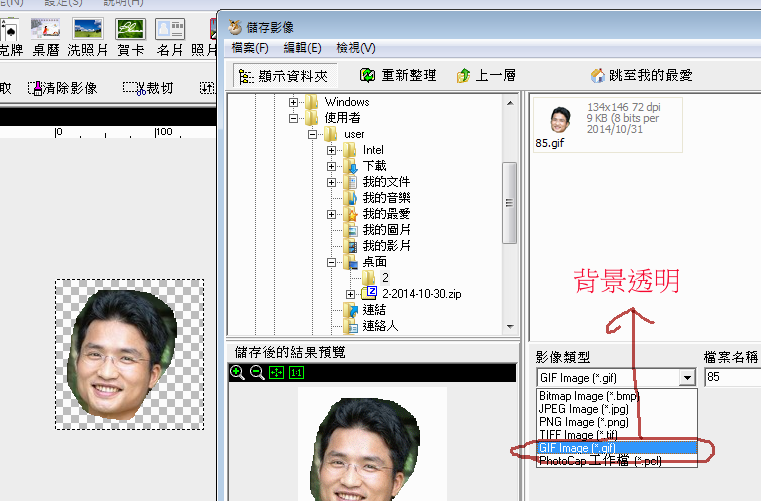
Task: Click the 1:1 actual size icon
Action: [x=296, y=372]
